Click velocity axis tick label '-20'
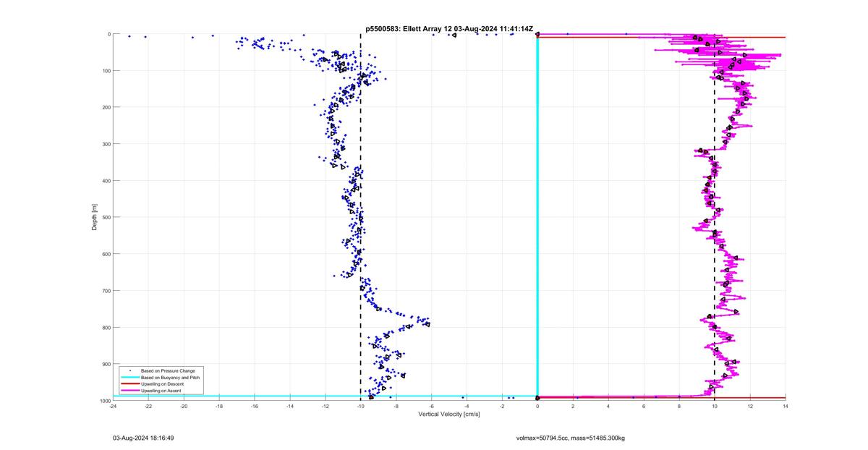The width and height of the screenshot is (868, 450). pos(184,407)
